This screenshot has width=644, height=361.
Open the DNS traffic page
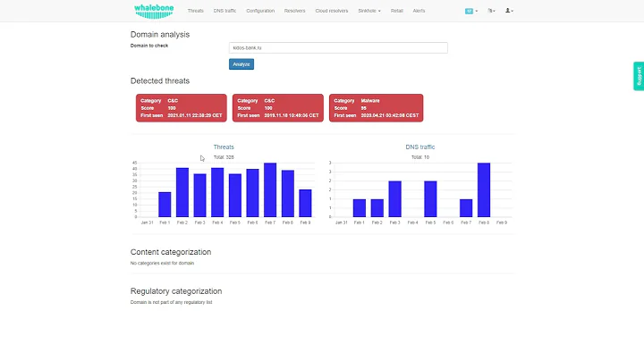pos(225,11)
